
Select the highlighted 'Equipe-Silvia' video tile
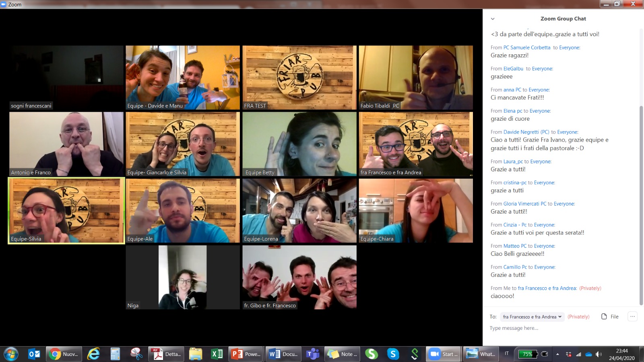66,211
